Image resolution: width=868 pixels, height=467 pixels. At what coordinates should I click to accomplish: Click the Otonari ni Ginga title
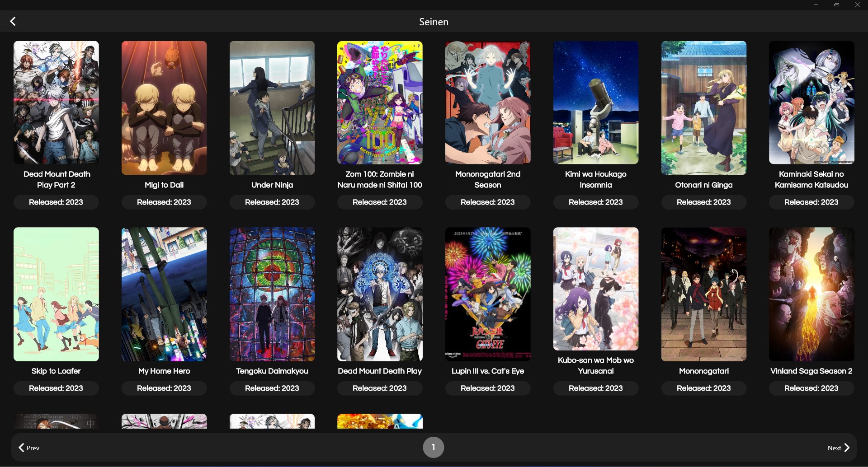tap(704, 185)
